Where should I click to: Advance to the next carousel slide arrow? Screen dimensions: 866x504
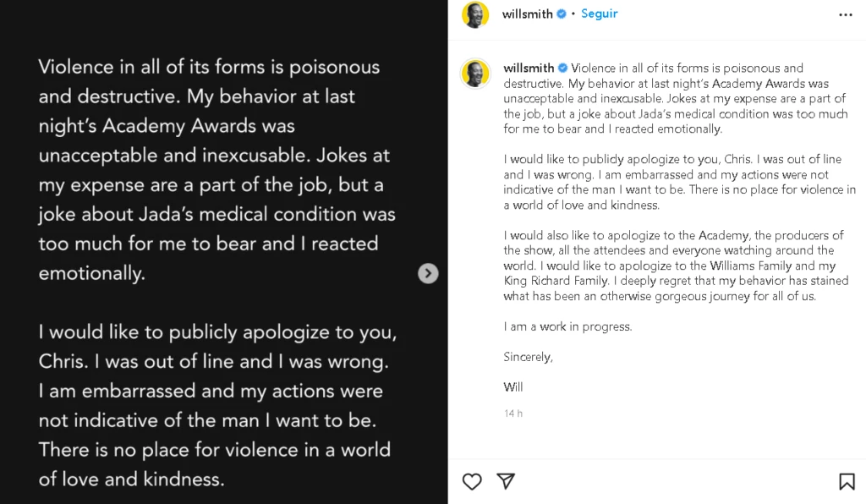click(x=429, y=273)
